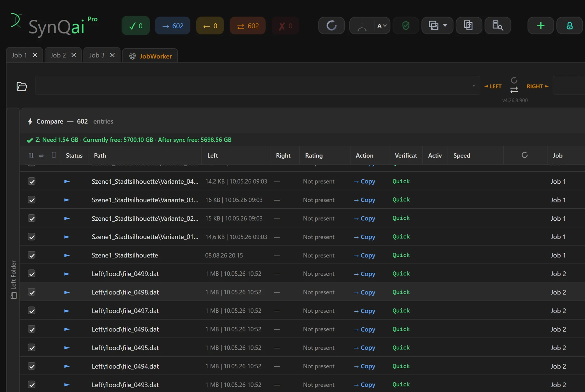Click the Copy action for Variante_03
585x392 pixels.
(x=364, y=200)
